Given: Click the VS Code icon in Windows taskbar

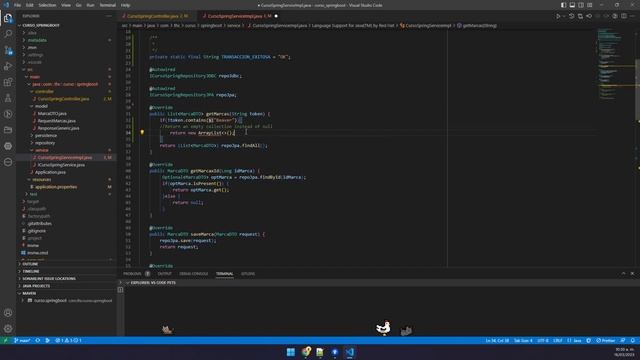Looking at the screenshot, I should point(350,352).
